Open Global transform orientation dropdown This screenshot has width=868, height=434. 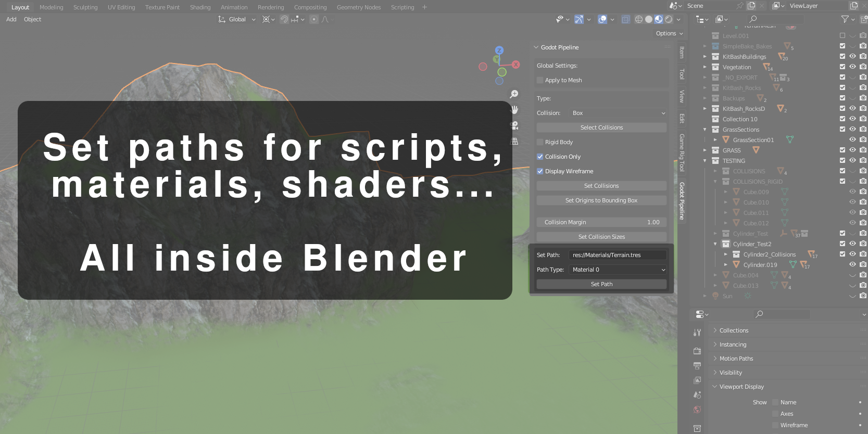tap(237, 19)
